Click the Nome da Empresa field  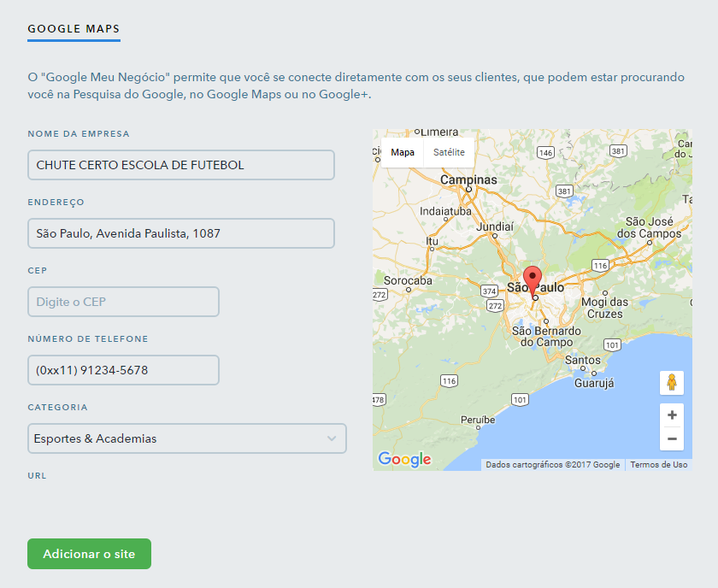(x=180, y=165)
